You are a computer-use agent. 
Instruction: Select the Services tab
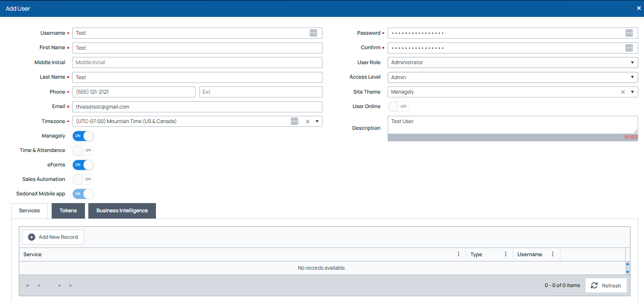pyautogui.click(x=29, y=211)
